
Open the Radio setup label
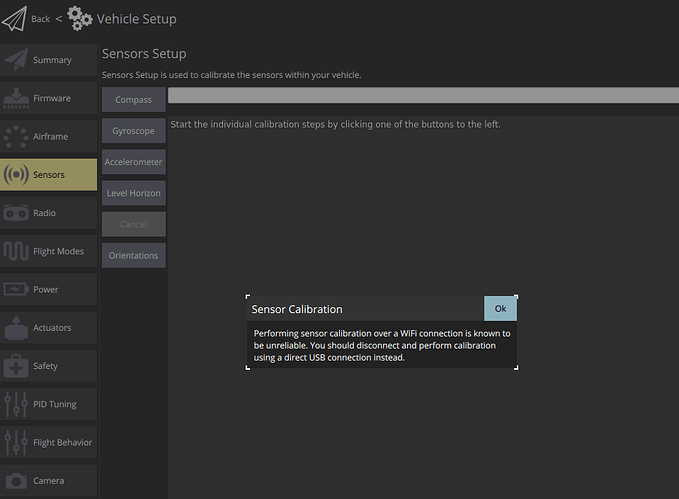tap(45, 213)
